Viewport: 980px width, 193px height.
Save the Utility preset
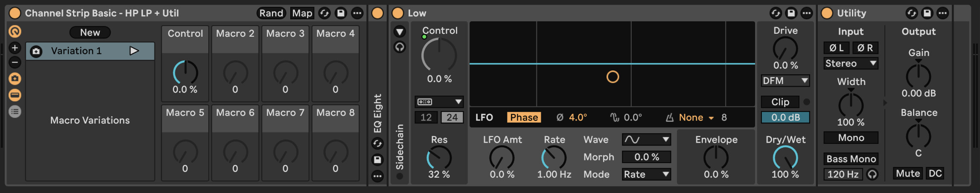(927, 13)
